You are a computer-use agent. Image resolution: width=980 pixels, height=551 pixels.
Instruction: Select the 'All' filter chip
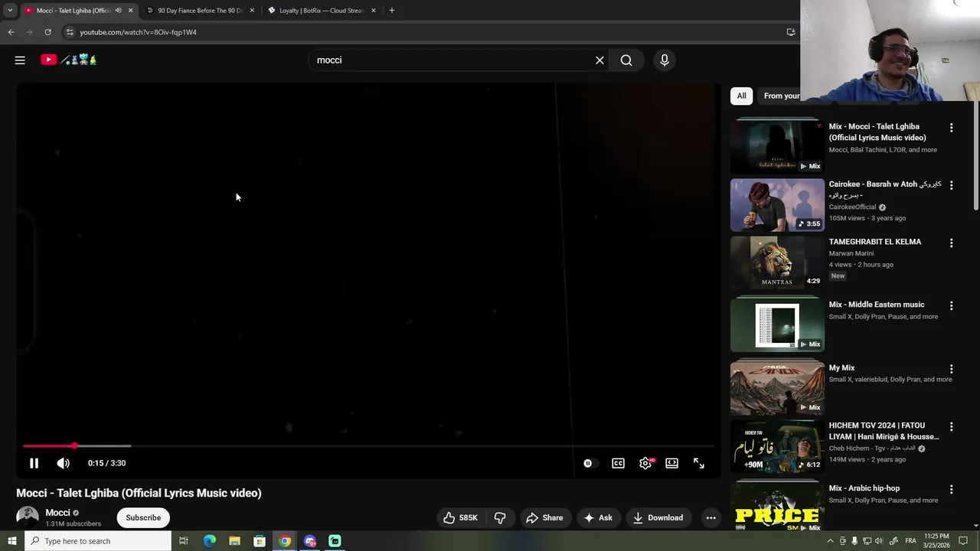tap(741, 96)
